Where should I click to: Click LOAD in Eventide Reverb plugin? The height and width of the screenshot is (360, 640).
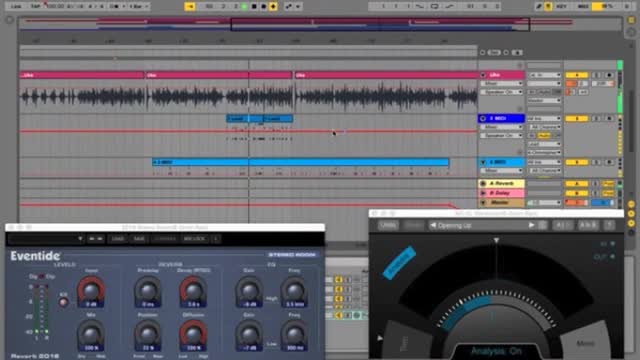click(x=118, y=239)
